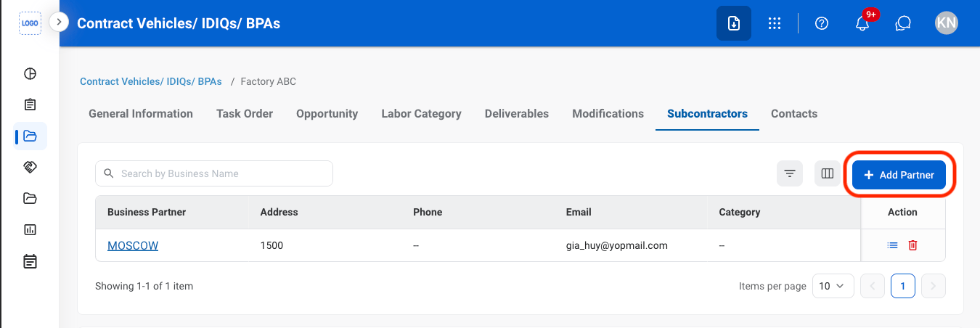The height and width of the screenshot is (328, 980).
Task: Click the address cell 1500
Action: tap(271, 245)
